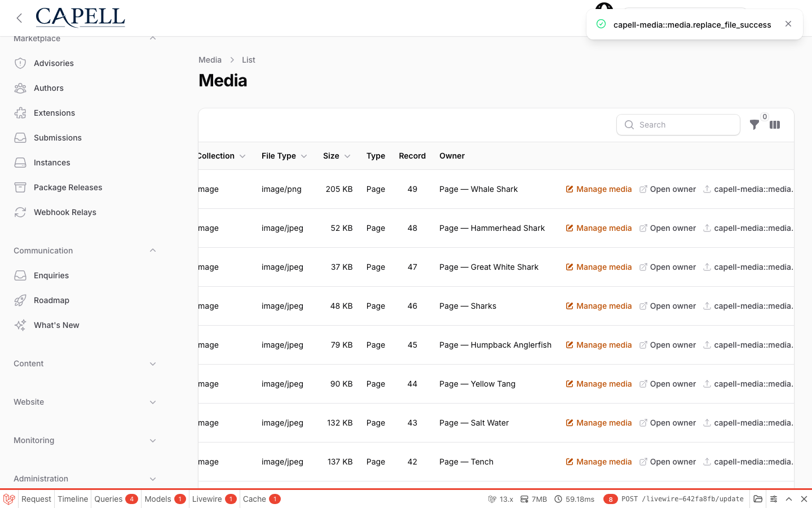The width and height of the screenshot is (812, 508).
Task: Open What's New
Action: [x=56, y=325]
